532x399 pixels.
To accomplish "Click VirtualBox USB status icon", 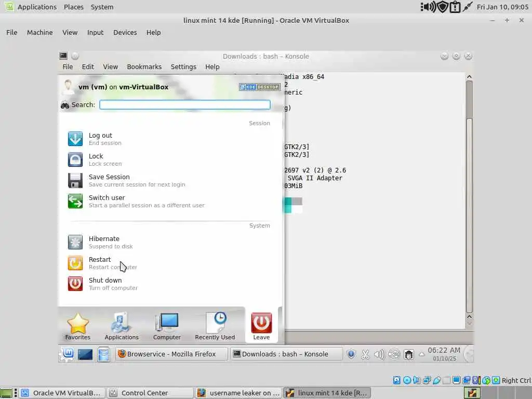I will 436,380.
